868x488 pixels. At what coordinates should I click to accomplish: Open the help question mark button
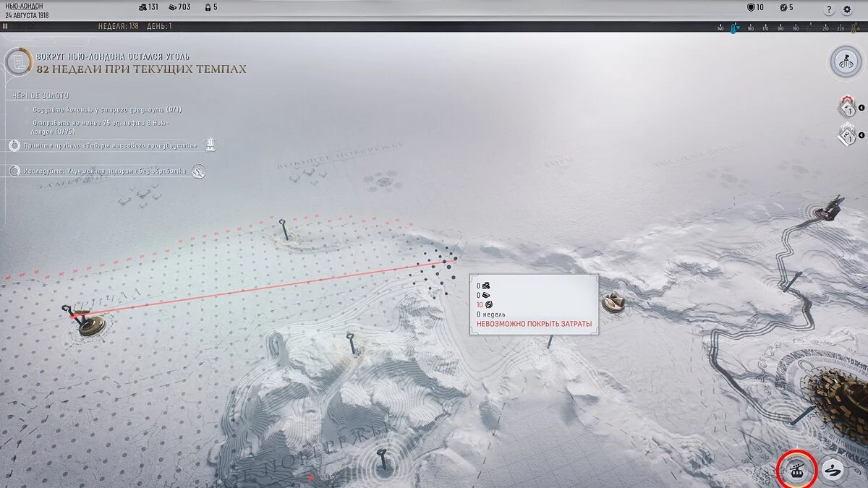(x=829, y=9)
